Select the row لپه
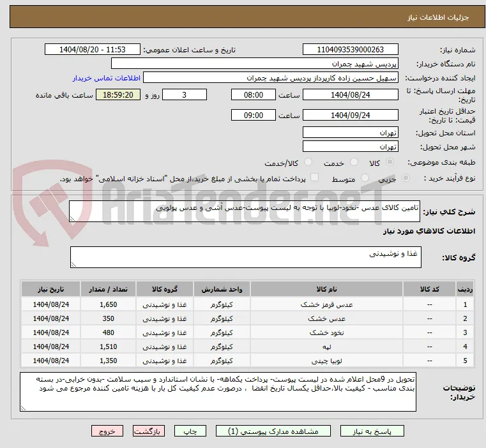The height and width of the screenshot is (448, 486). point(248,347)
